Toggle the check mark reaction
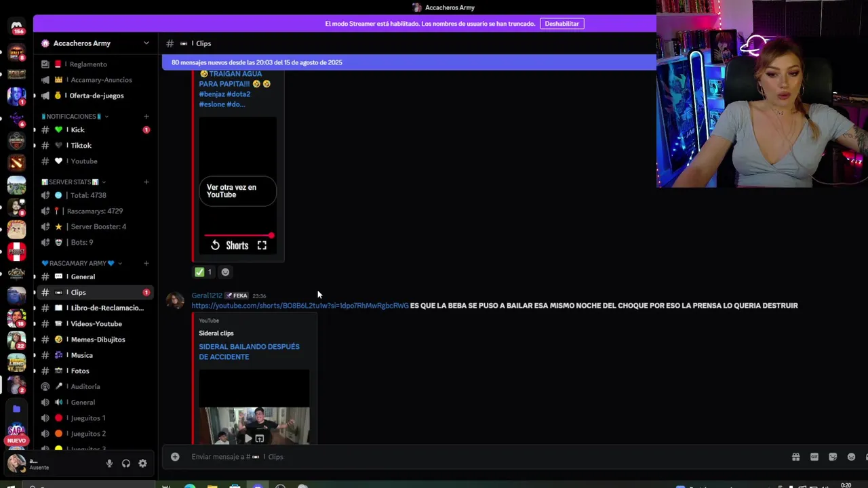This screenshot has height=488, width=868. (204, 272)
